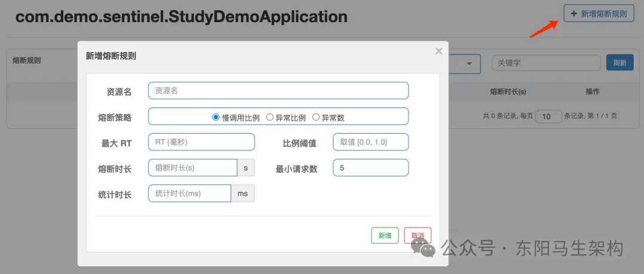This screenshot has width=644, height=274.
Task: Click the 资源名 input field
Action: (278, 91)
